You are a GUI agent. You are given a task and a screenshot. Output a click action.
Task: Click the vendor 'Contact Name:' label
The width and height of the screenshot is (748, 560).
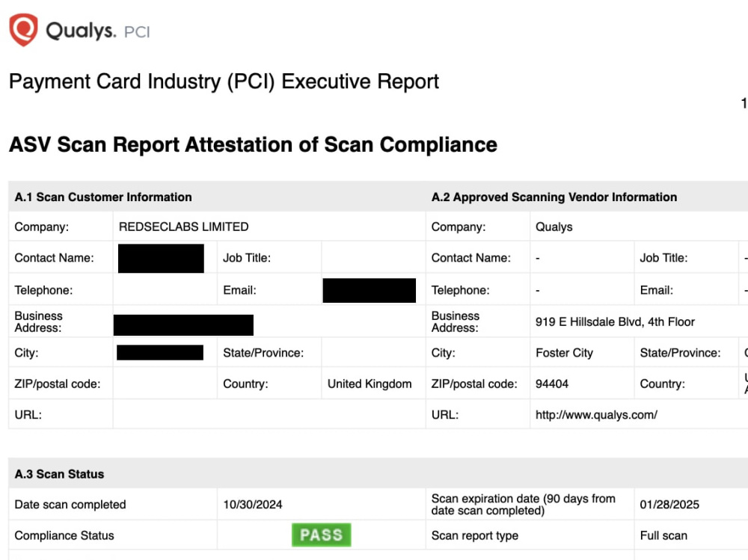[x=470, y=258]
